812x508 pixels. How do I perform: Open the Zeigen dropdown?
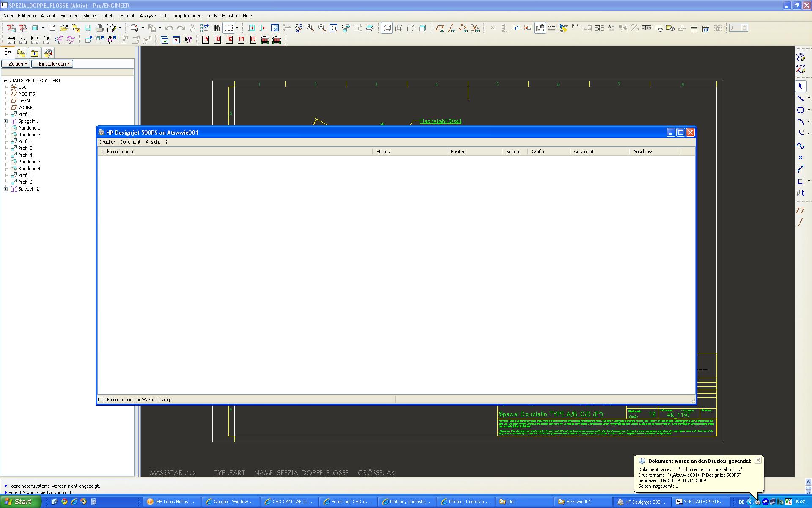coord(16,64)
